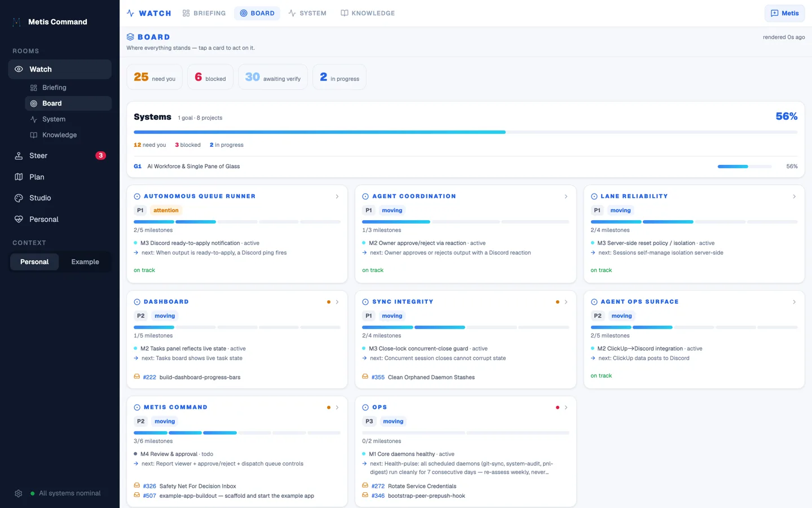The height and width of the screenshot is (508, 812).
Task: Click the Knowledge book icon in sidebar
Action: [x=34, y=135]
